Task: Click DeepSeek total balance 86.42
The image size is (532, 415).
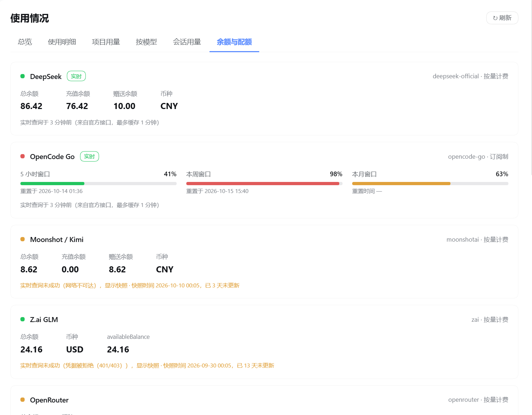Action: click(31, 106)
